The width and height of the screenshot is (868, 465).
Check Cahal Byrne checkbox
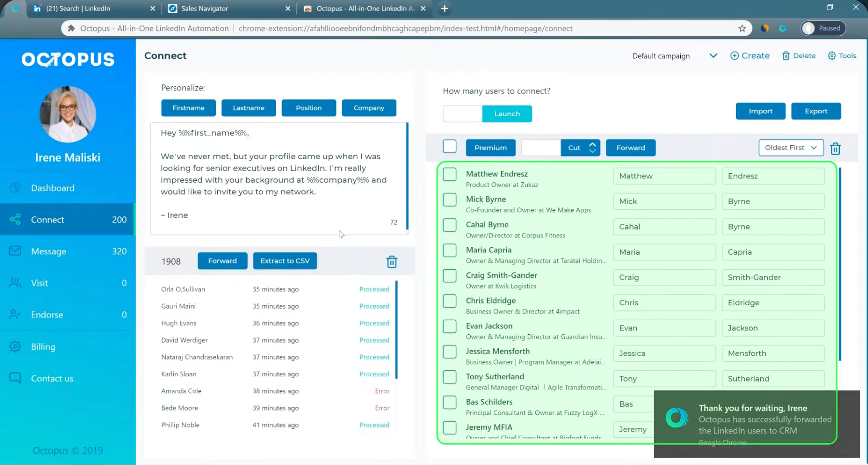tap(449, 225)
